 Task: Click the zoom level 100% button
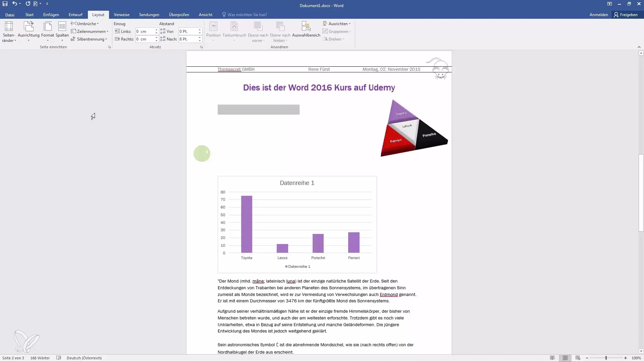point(636,358)
